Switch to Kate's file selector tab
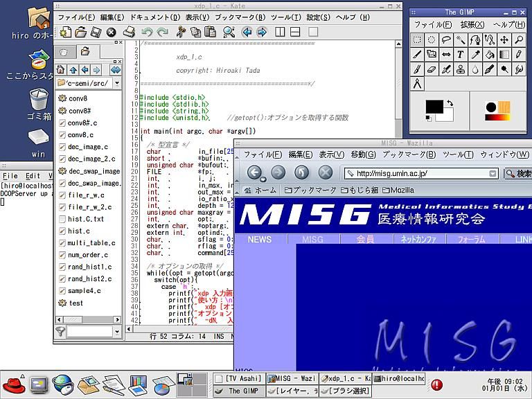This screenshot has width=532, height=399. (85, 52)
